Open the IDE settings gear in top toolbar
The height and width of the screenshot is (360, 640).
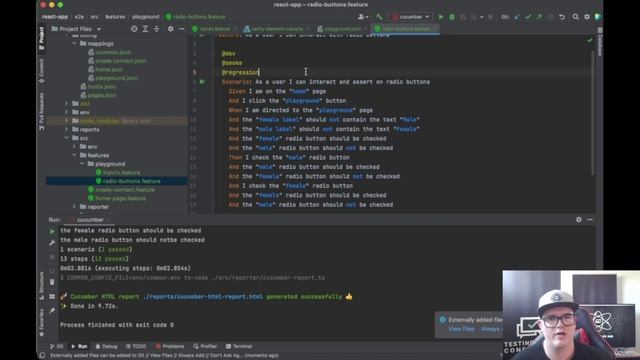tap(587, 17)
